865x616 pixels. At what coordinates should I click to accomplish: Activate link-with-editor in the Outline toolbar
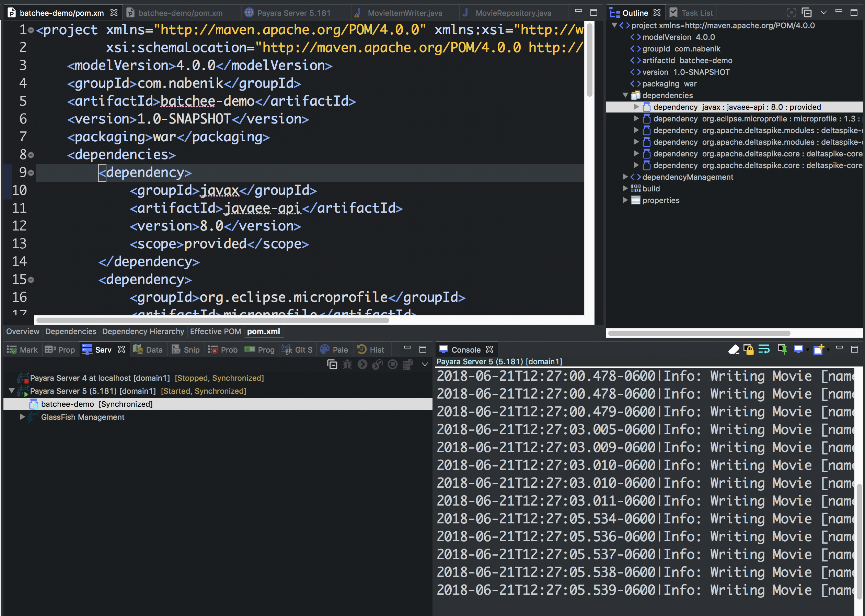(792, 12)
